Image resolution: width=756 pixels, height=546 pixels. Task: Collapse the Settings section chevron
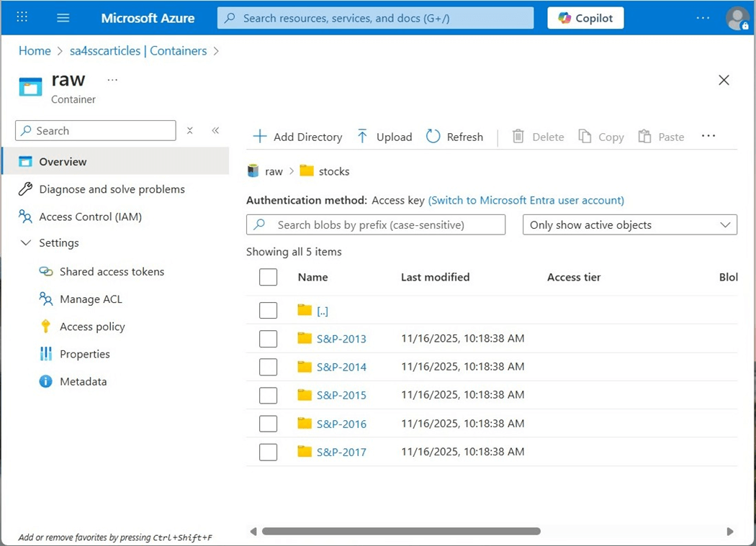[26, 243]
